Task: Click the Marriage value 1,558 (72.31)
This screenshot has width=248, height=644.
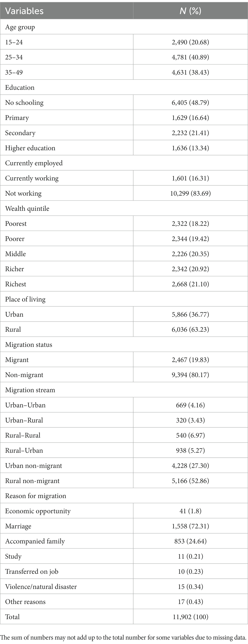Action: [x=191, y=526]
